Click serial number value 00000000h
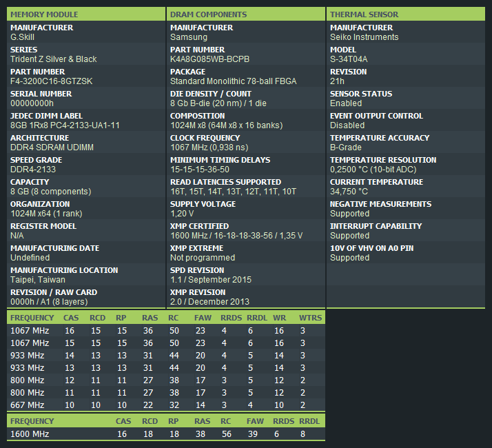Screen dimensions: 492x448 click(x=32, y=103)
